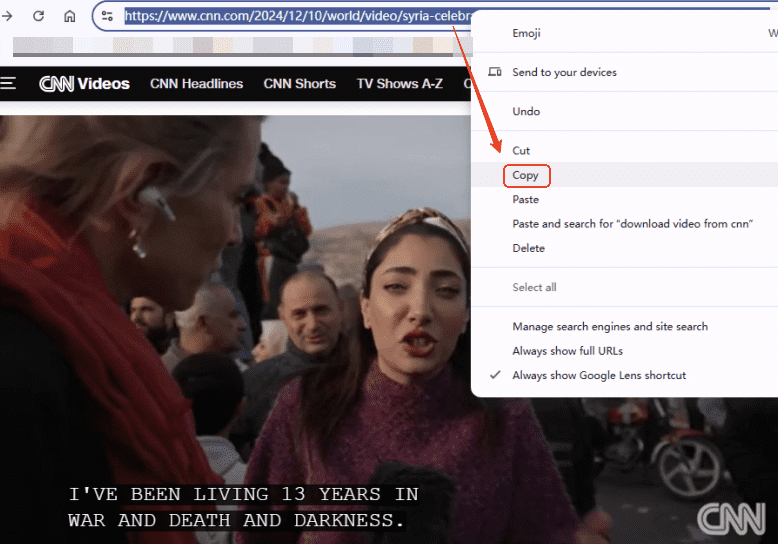Select Cut in the context menu
Image resolution: width=778 pixels, height=544 pixels.
point(521,150)
